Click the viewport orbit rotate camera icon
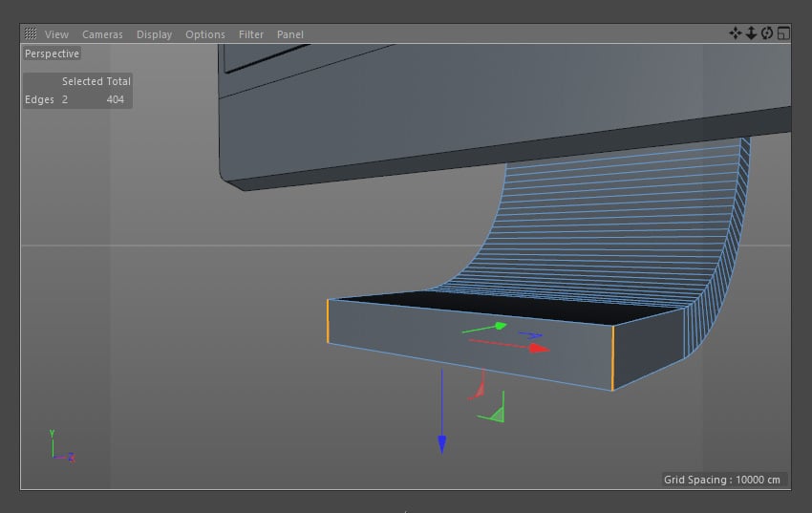812x513 pixels. 766,33
